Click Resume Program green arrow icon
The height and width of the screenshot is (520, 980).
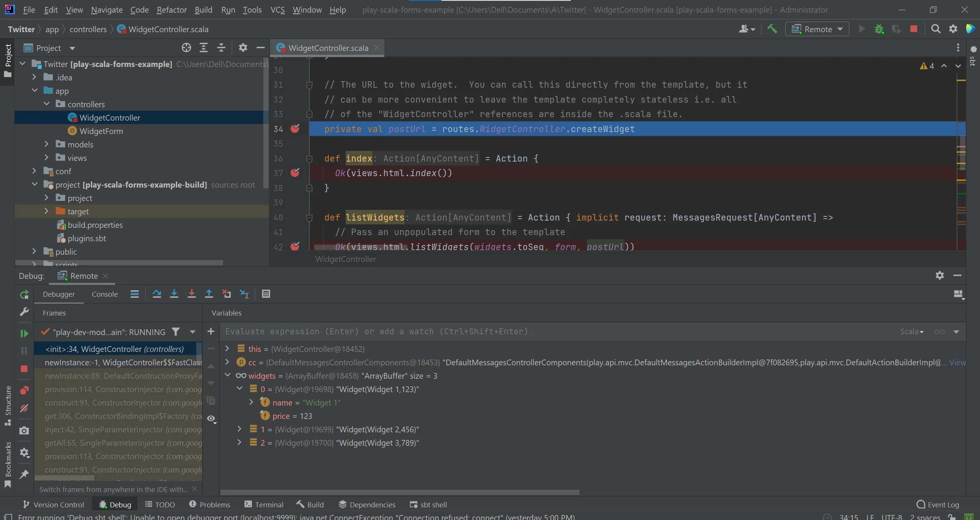(24, 333)
